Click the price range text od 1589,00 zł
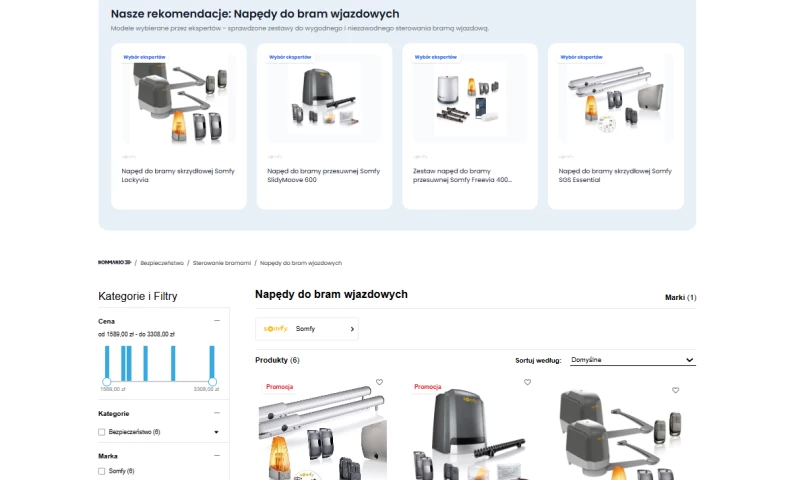The height and width of the screenshot is (480, 800). [x=136, y=335]
